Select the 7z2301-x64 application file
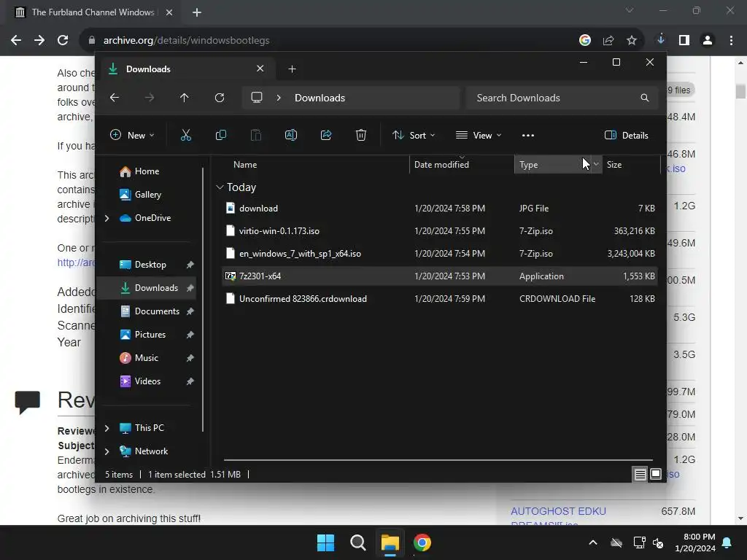Screen dimensions: 747x560 [x=440, y=276]
